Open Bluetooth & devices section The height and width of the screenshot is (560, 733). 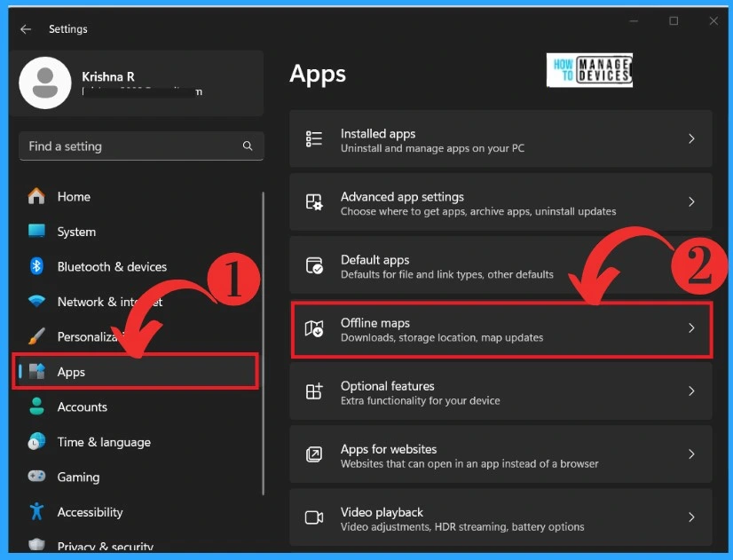[138, 266]
